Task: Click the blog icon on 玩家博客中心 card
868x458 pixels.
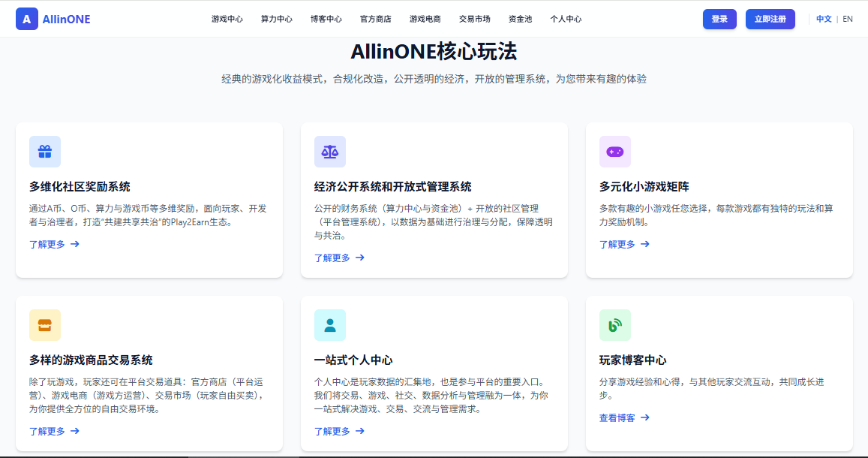Action: point(615,324)
